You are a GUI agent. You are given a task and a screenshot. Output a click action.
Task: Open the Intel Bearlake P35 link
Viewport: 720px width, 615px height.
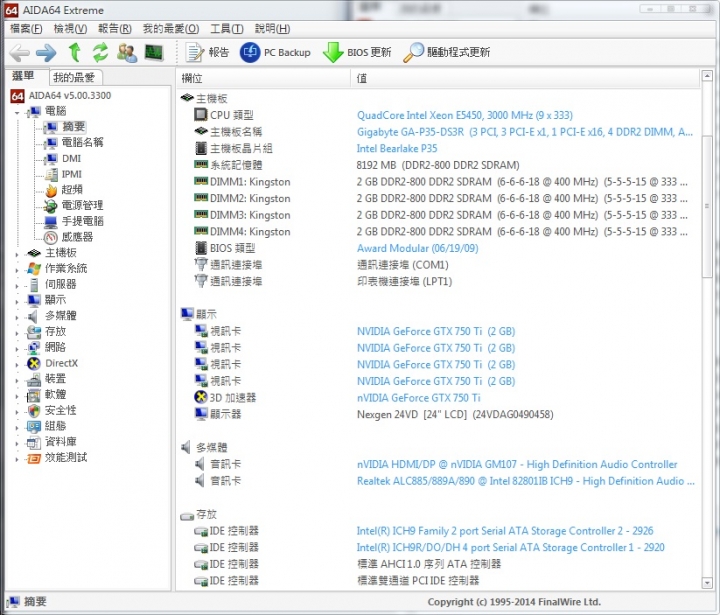click(x=397, y=149)
